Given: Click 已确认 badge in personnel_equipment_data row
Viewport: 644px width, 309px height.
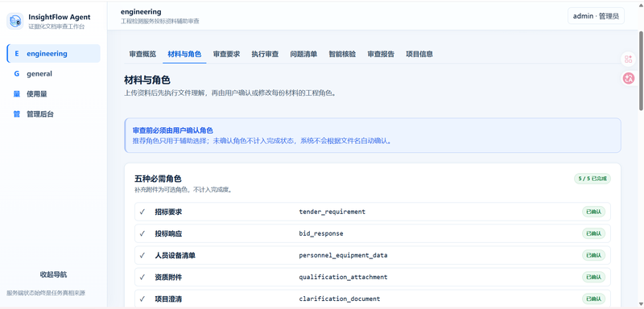Looking at the screenshot, I should [593, 255].
